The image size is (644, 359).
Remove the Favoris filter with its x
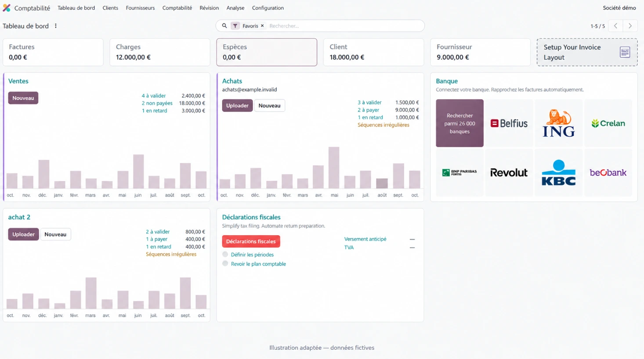pos(262,26)
